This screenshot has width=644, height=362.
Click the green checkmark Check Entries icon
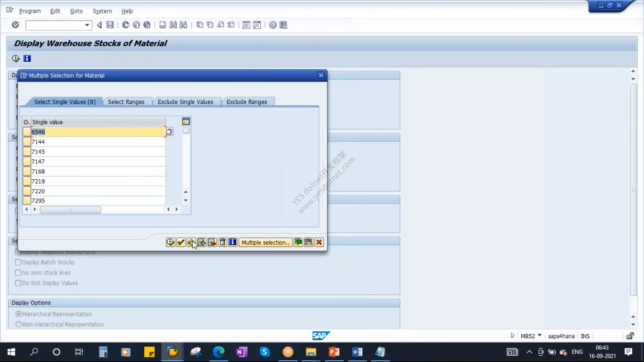coord(181,242)
